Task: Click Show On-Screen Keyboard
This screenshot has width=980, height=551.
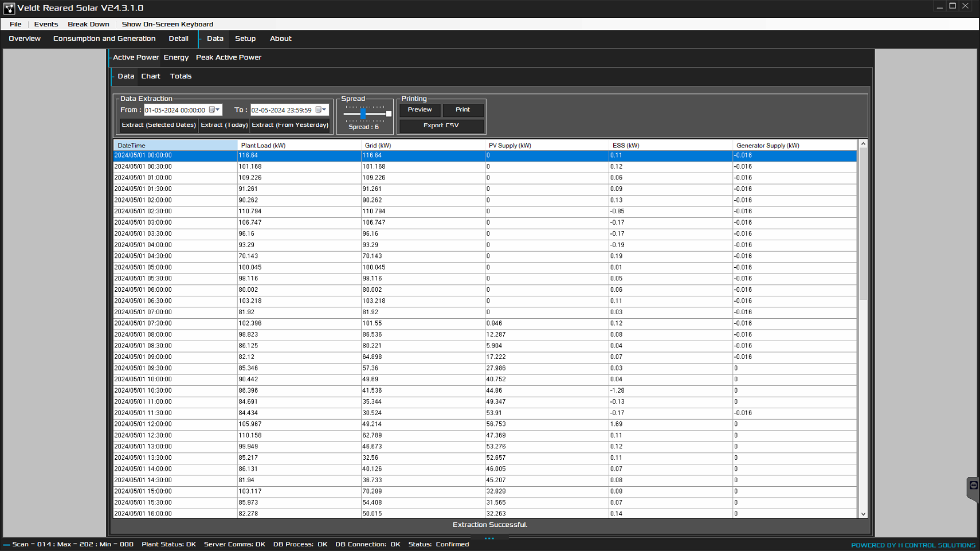Action: [167, 24]
